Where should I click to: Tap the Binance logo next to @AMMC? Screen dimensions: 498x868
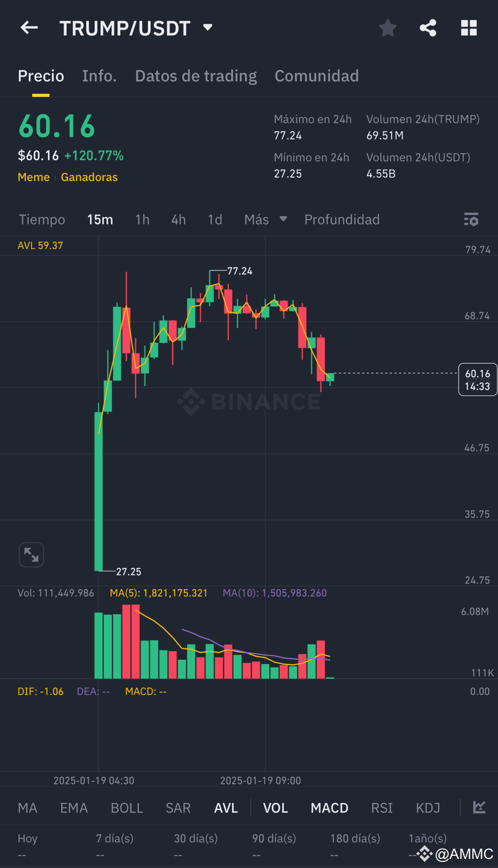click(425, 853)
